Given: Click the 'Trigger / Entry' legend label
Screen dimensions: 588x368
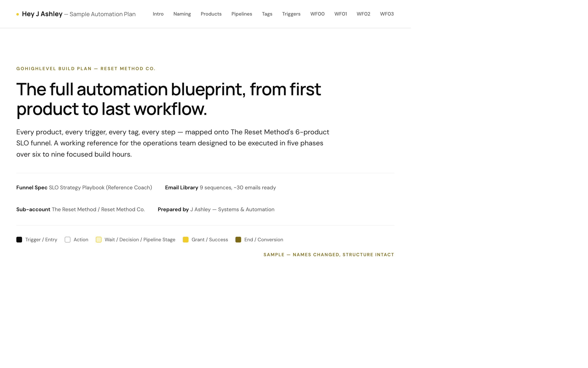Looking at the screenshot, I should [41, 239].
